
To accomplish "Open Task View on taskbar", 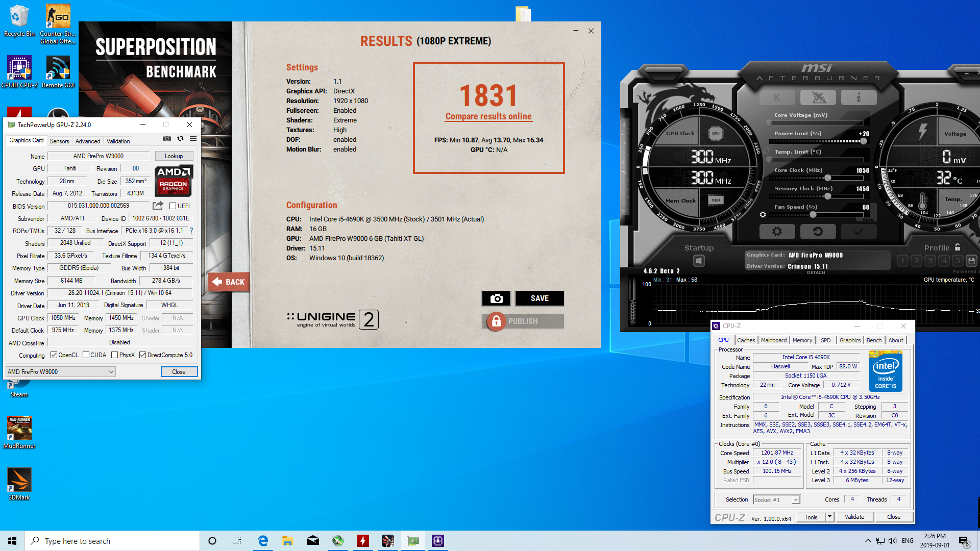I will pos(236,541).
